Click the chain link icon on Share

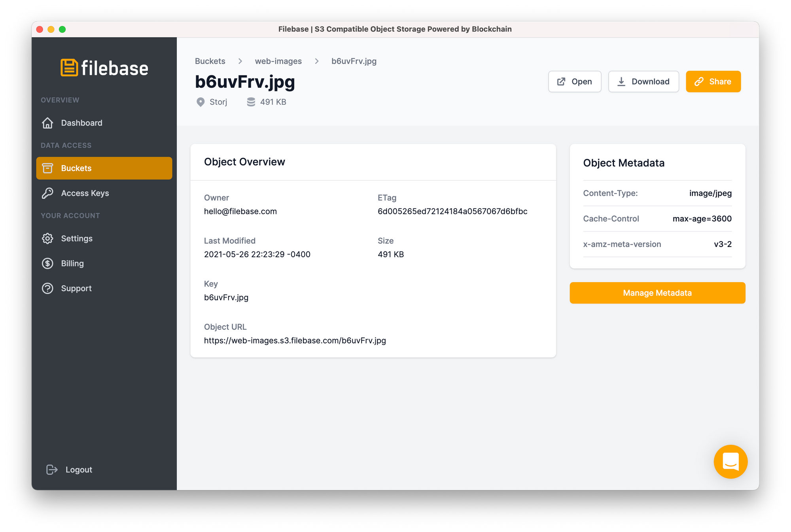click(699, 81)
